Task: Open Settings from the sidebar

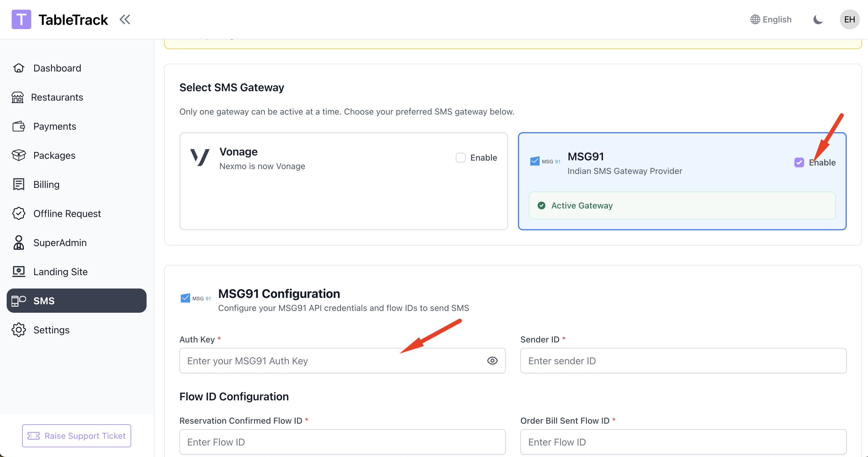Action: 51,330
